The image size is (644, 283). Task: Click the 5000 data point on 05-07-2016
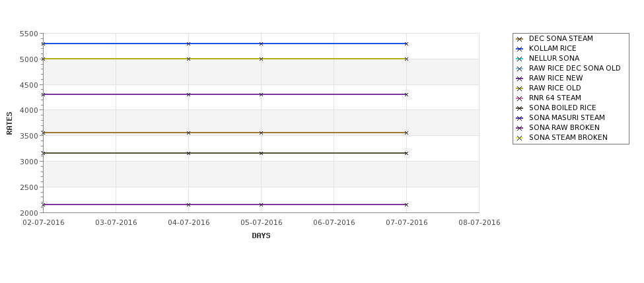tap(261, 59)
